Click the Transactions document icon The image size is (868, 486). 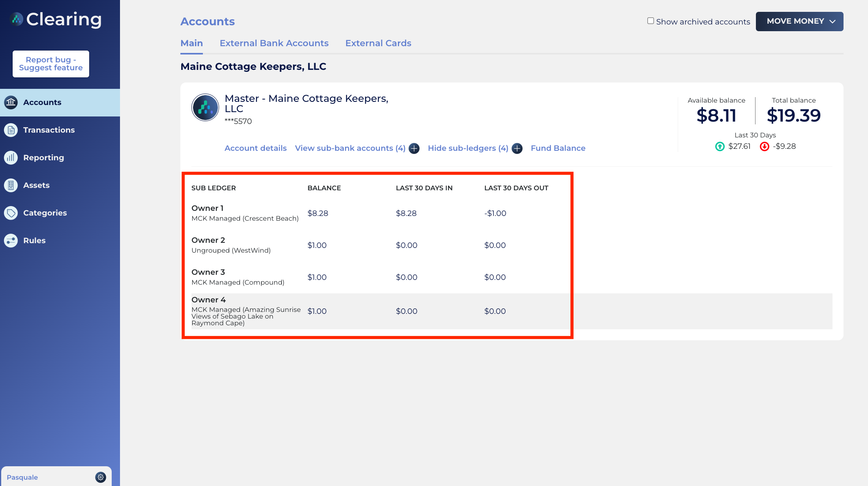tap(11, 130)
